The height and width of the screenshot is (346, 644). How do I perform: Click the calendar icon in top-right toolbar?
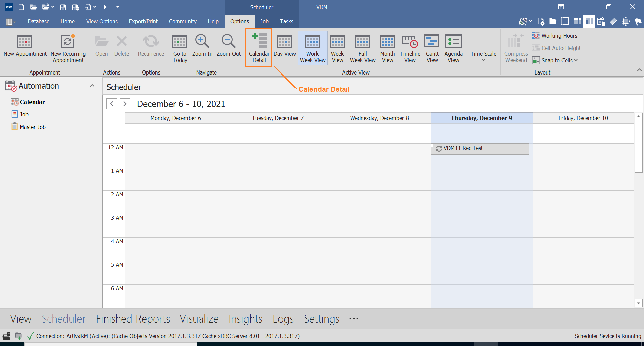pyautogui.click(x=601, y=21)
